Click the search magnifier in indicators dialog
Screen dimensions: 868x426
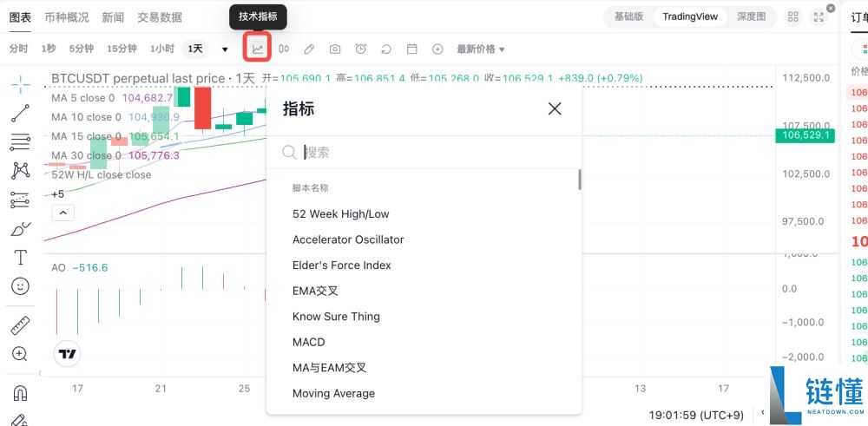tap(290, 152)
